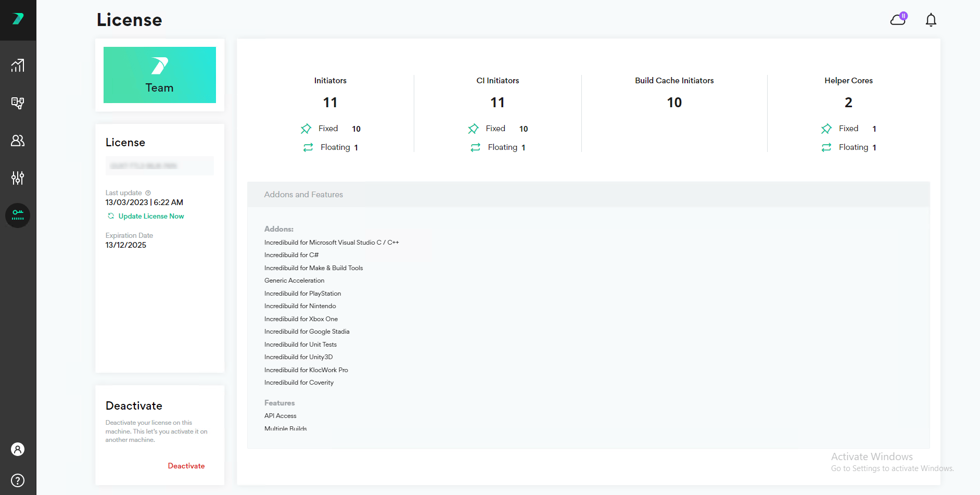Click the License card heading
980x495 pixels.
click(x=125, y=143)
